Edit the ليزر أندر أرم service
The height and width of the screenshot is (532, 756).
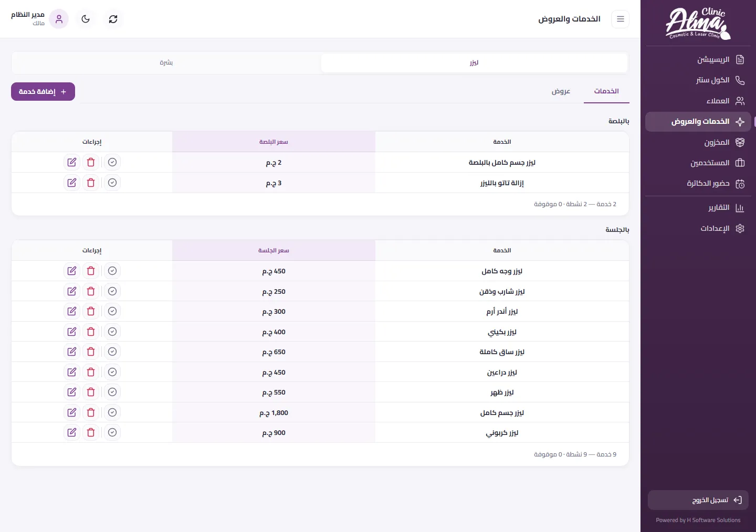(x=72, y=311)
